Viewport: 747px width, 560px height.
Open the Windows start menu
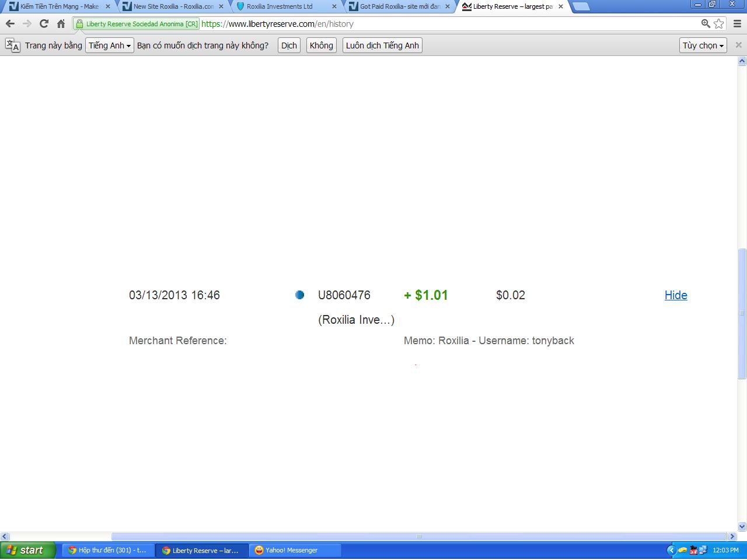[x=28, y=550]
